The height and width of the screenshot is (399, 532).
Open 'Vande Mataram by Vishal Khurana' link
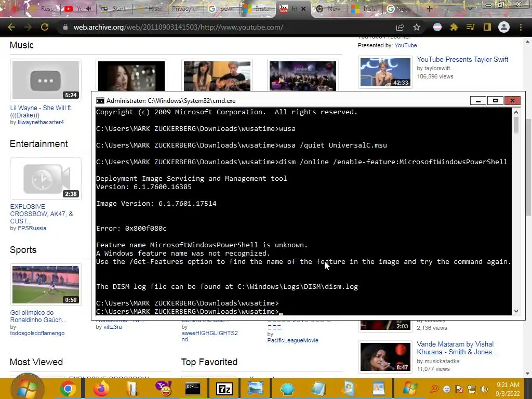[457, 348]
